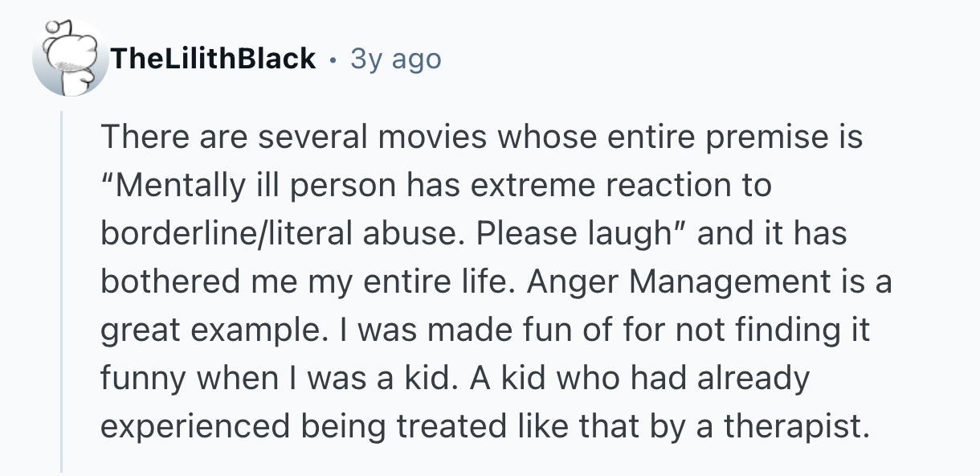Click the dot separator beside the username

[333, 59]
